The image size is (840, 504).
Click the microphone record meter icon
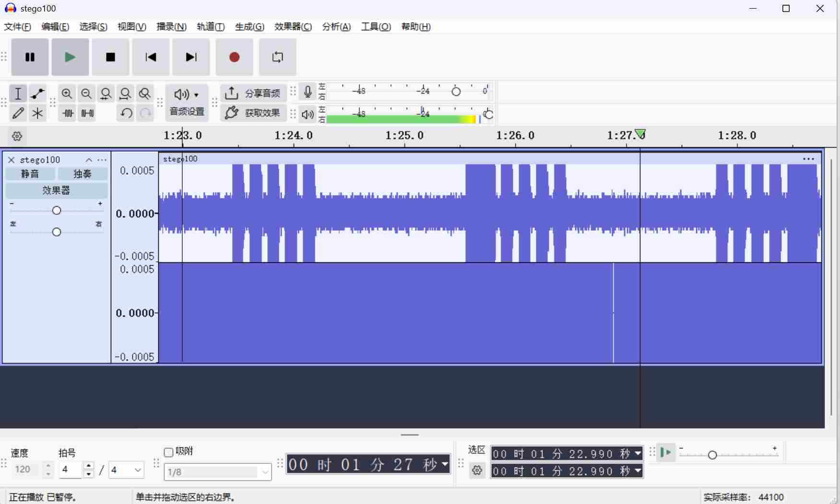(x=308, y=91)
